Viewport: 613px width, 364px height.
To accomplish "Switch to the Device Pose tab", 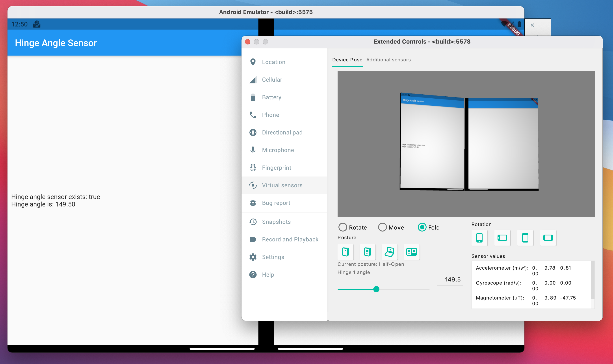I will tap(347, 60).
